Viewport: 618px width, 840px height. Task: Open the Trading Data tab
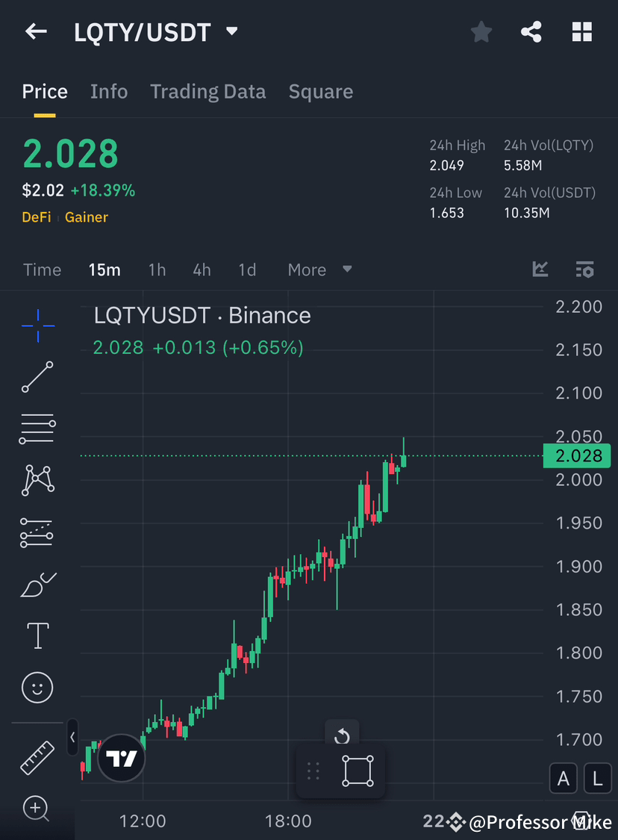207,91
